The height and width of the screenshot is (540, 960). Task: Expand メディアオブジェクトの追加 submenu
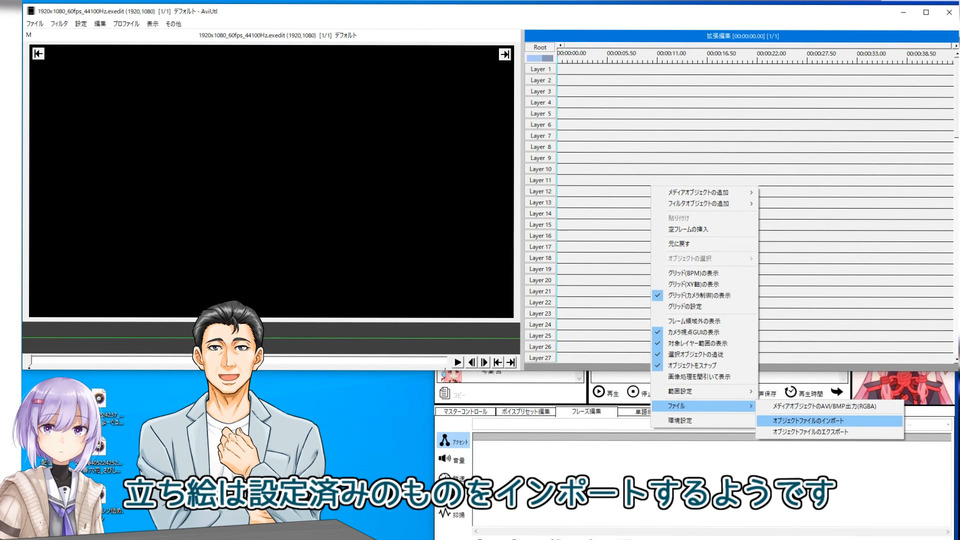tap(704, 192)
